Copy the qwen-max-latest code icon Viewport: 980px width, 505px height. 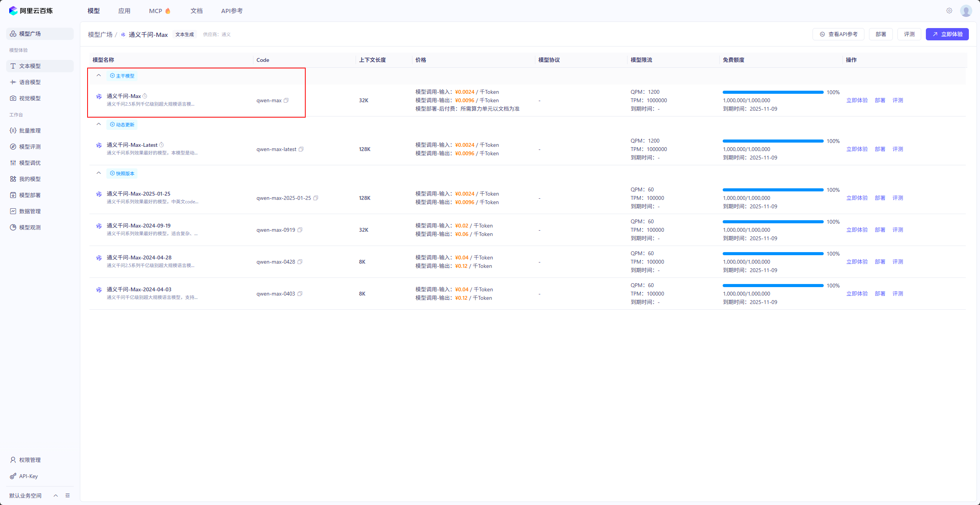301,149
